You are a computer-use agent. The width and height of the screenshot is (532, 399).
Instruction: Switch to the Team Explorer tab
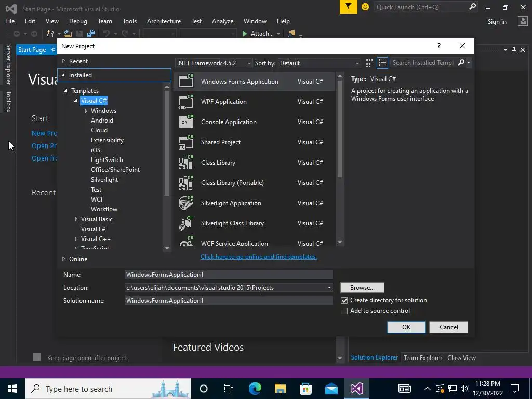click(423, 357)
